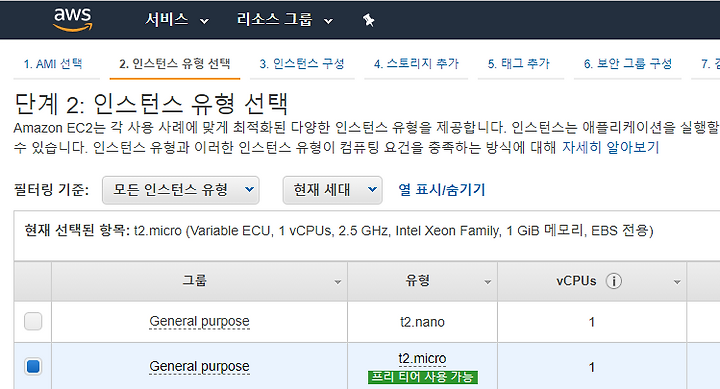Switch to 3. 인스턴스 구성 tab

coord(302,64)
